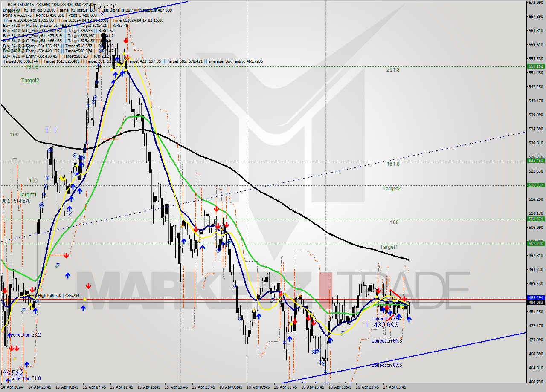Click the 261.8 Fibonacci level label
546x392 pixels.
[x=393, y=70]
